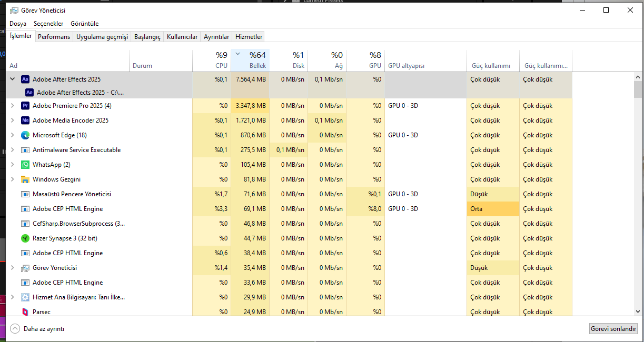Image resolution: width=644 pixels, height=342 pixels.
Task: Click the Görevi sonlandır button
Action: 613,329
